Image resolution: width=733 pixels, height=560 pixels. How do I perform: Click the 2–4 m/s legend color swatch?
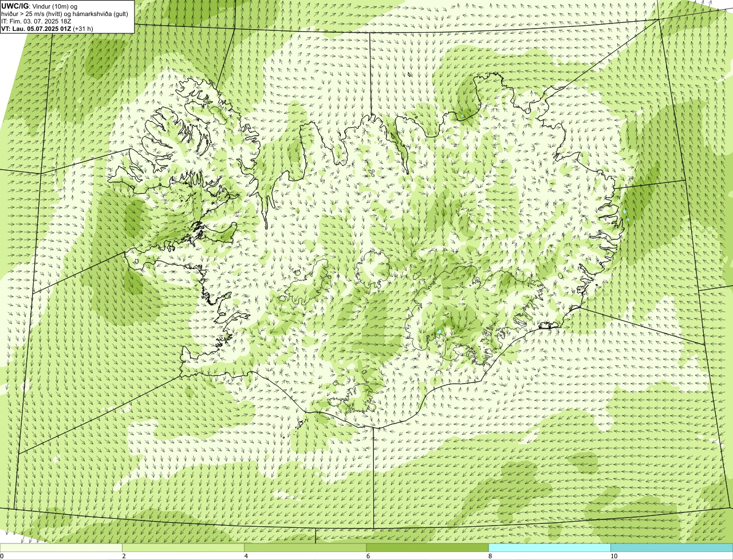tap(183, 548)
